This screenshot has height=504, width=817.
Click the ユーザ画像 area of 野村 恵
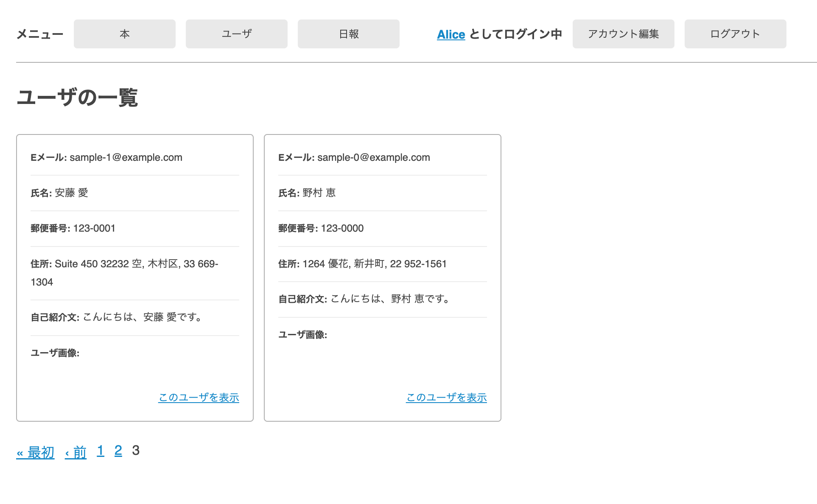[302, 335]
